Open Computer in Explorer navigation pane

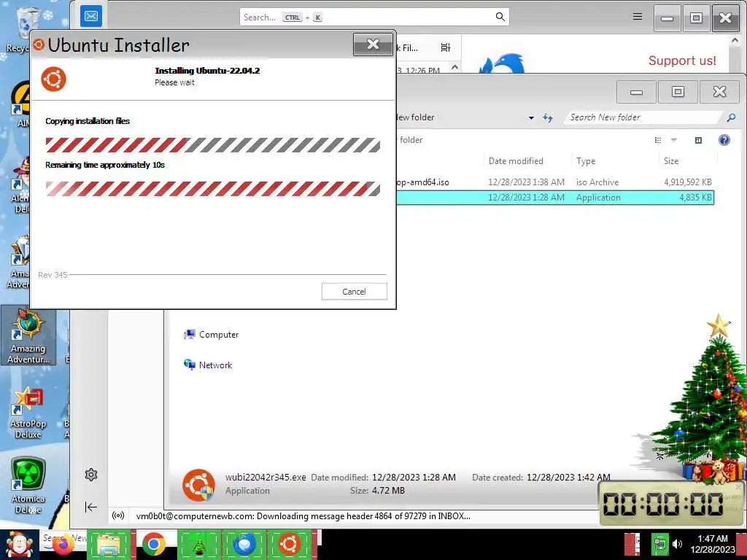[211, 334]
